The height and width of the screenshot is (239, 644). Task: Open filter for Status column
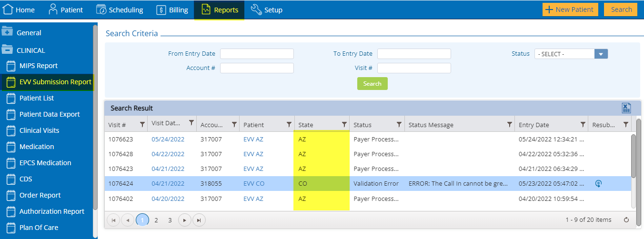399,125
